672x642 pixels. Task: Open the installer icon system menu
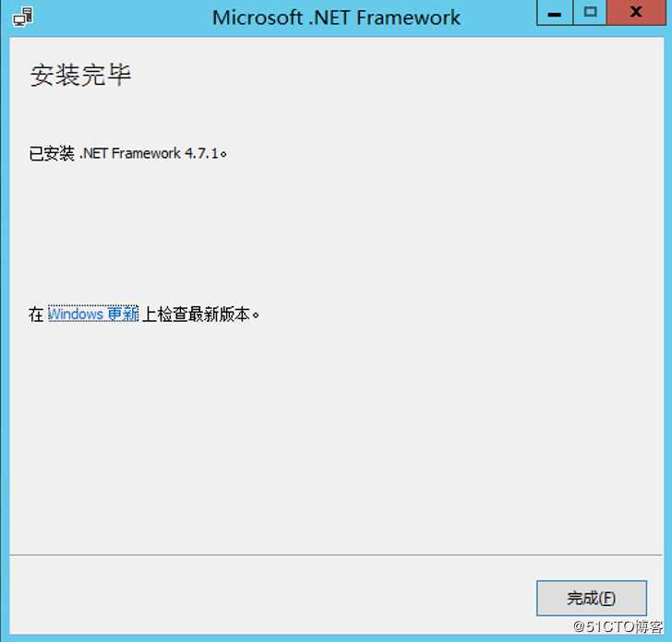pos(23,18)
